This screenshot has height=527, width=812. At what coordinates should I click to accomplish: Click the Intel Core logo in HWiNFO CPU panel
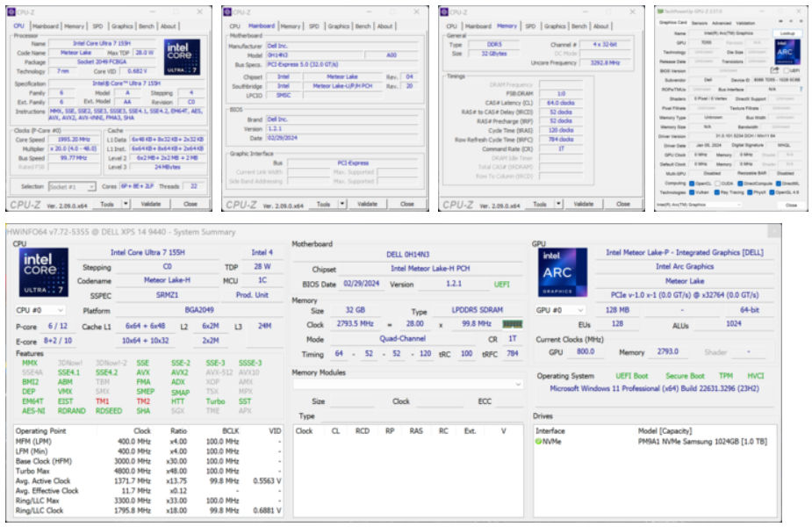[x=44, y=272]
